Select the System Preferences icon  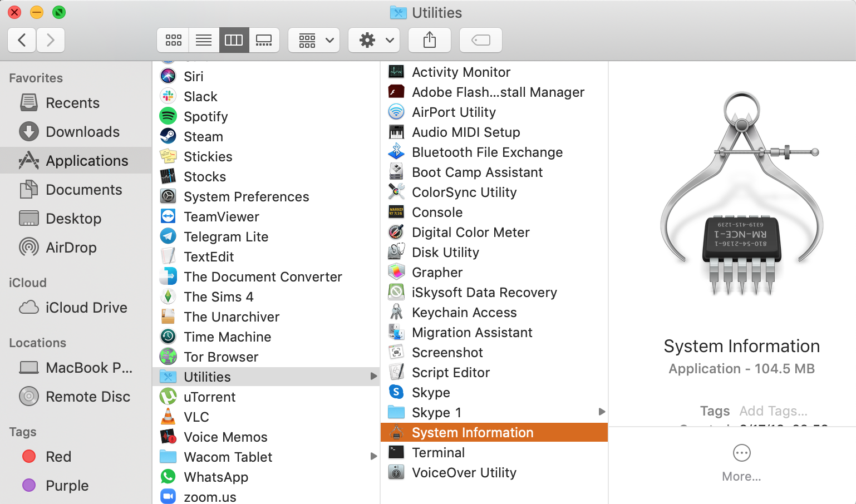tap(168, 196)
